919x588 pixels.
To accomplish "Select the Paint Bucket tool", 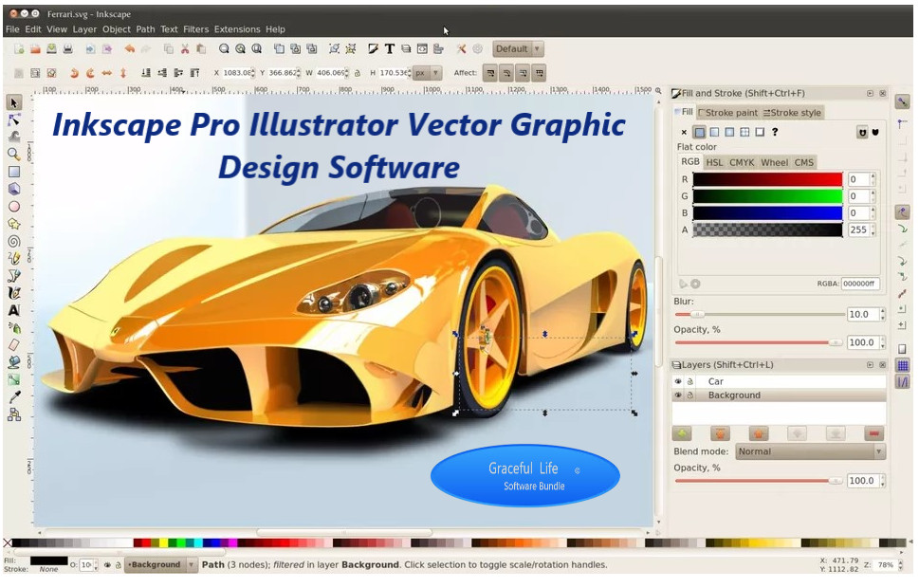I will (14, 362).
